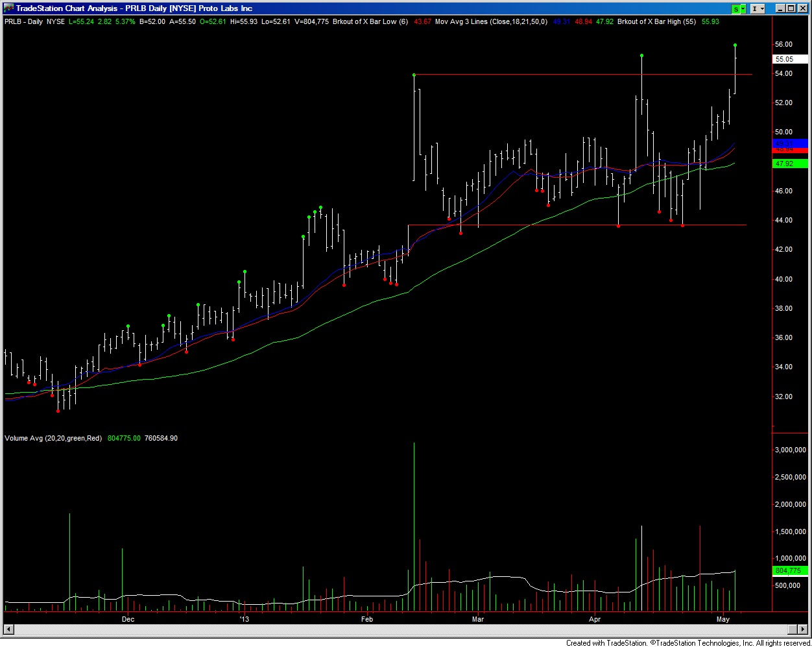Click the 'Mov Avg 3 Lines (Close,18,21,50,0)' label
The image size is (812, 647).
(491, 21)
